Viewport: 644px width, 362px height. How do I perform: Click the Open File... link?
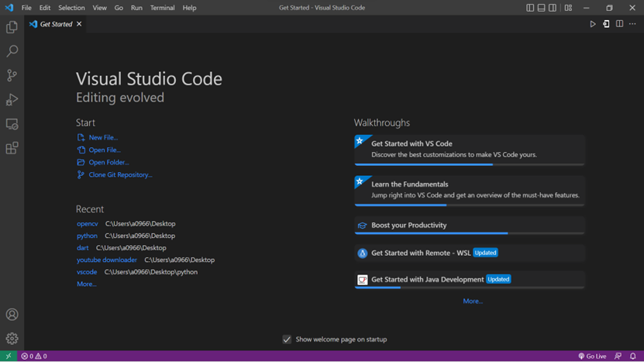click(x=105, y=150)
